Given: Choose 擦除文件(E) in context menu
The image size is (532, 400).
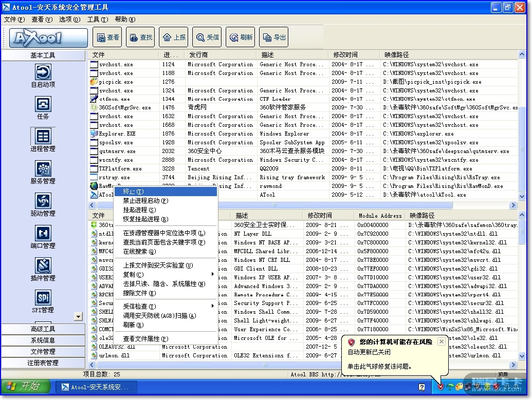Looking at the screenshot, I should [x=166, y=293].
